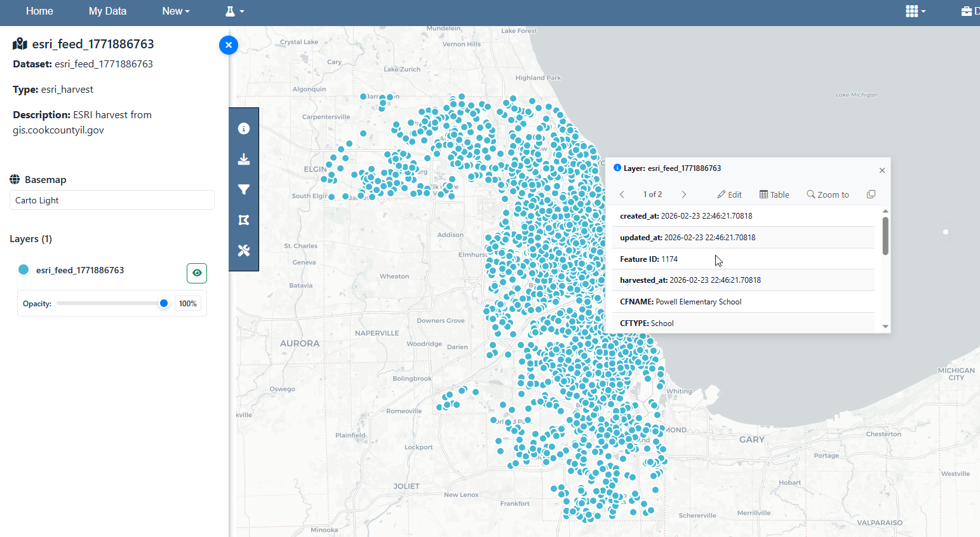Click the created_at timestamp row
The height and width of the screenshot is (537, 980).
pos(743,216)
